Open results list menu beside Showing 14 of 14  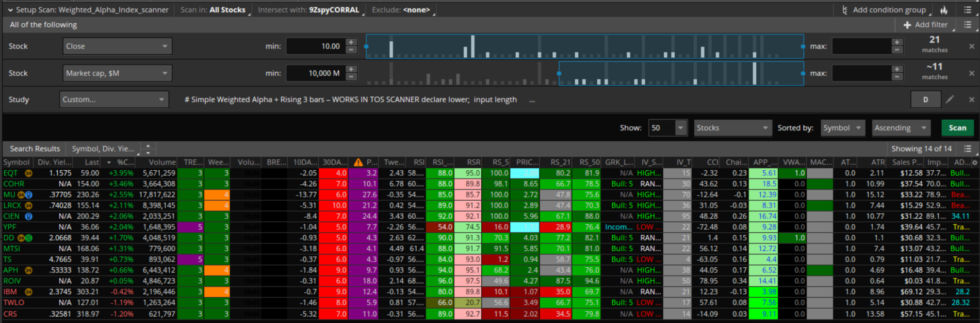click(968, 149)
